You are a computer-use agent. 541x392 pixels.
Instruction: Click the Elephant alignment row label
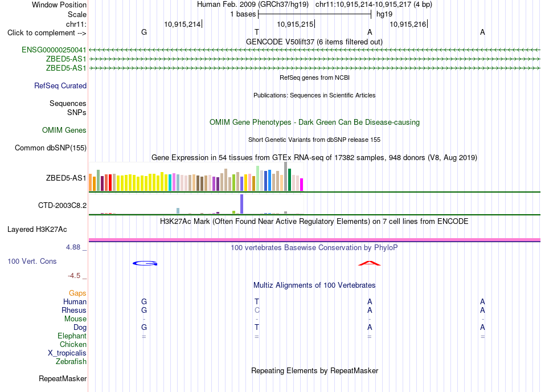(72, 336)
